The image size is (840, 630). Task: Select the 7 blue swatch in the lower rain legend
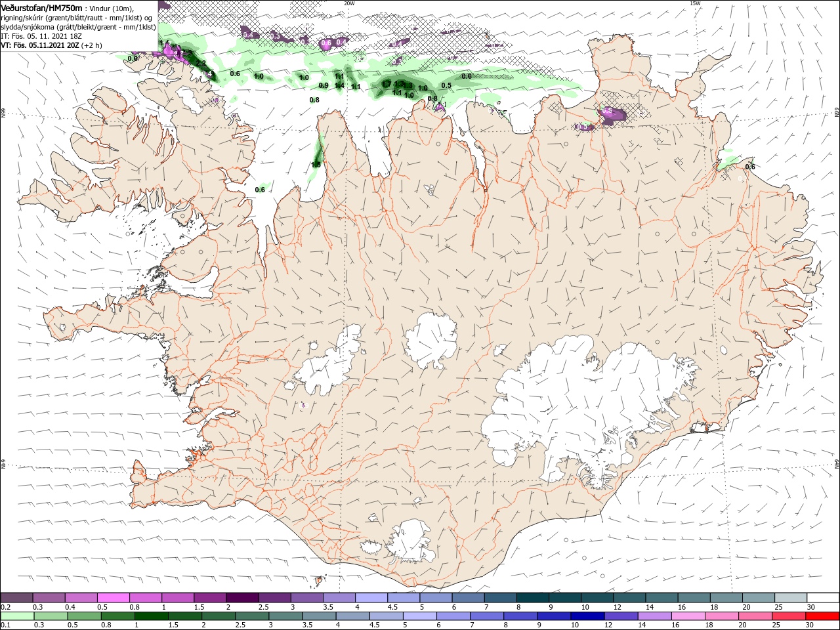486,616
